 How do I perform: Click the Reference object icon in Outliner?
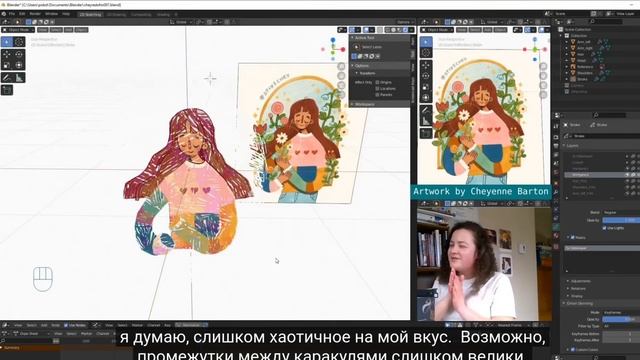[x=573, y=67]
